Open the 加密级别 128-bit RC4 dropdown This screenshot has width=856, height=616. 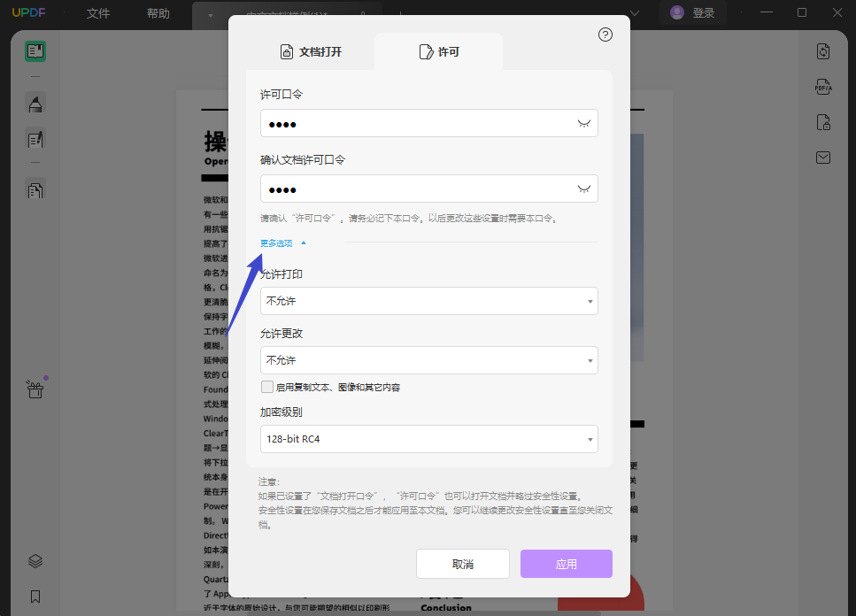pos(428,439)
